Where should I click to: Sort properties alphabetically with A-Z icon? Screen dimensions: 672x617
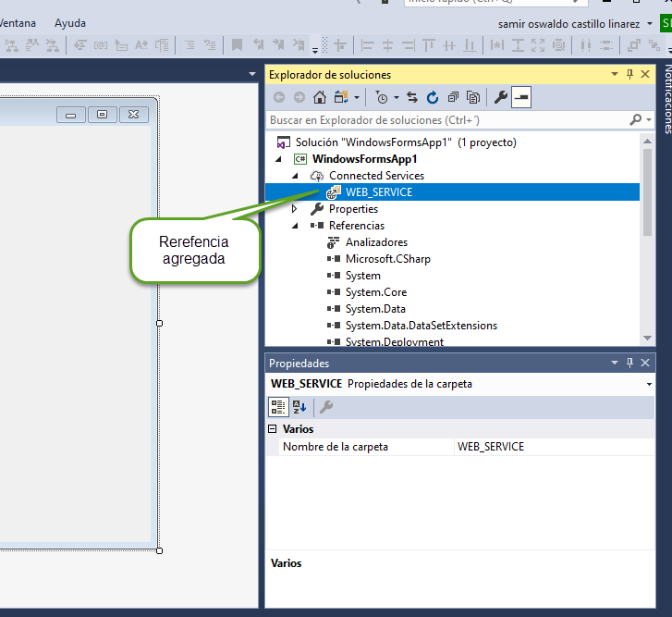299,406
